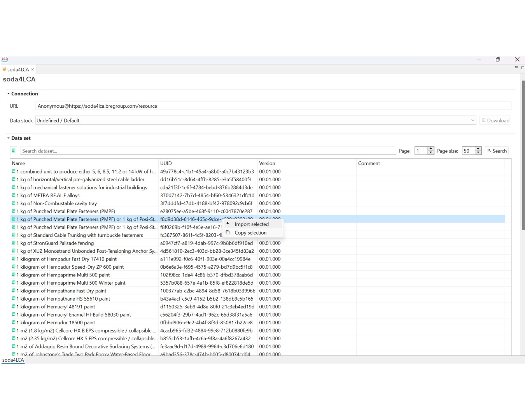Click the Download button
Image resolution: width=525 pixels, height=420 pixels.
[495, 121]
